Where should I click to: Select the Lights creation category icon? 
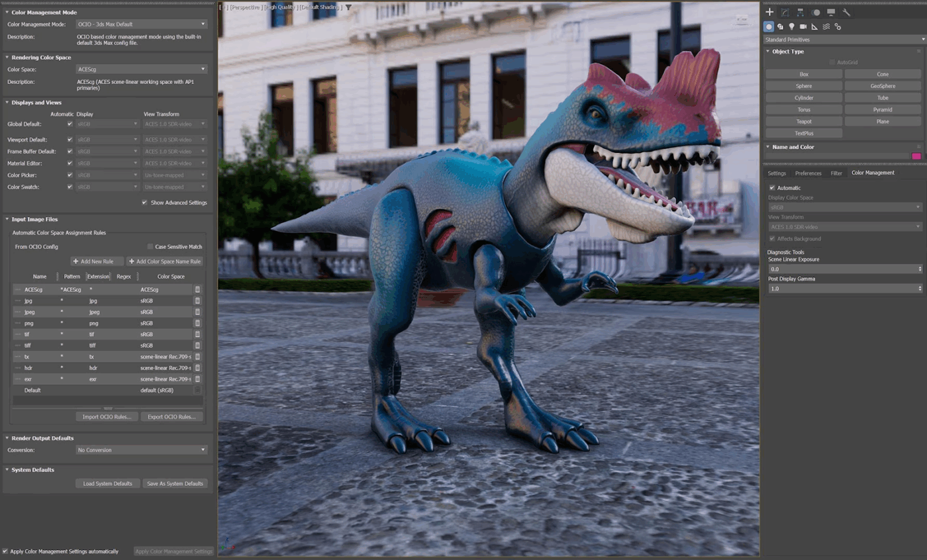pyautogui.click(x=791, y=26)
